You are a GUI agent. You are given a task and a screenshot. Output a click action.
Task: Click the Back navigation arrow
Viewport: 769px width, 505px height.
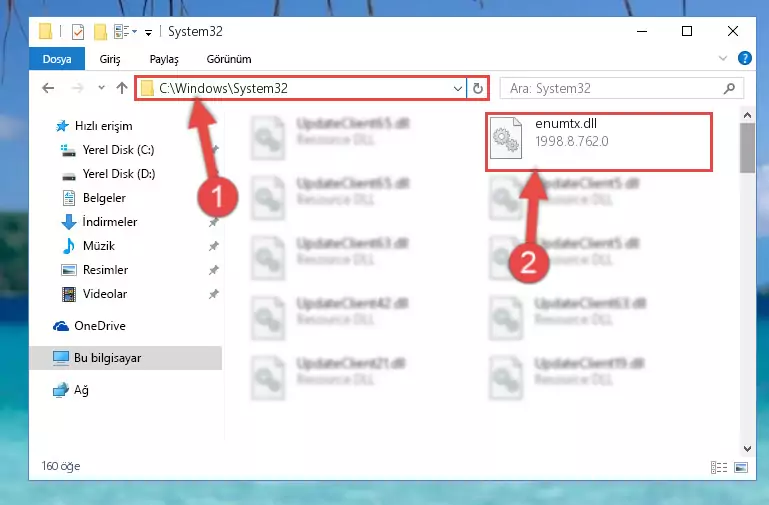(x=48, y=88)
